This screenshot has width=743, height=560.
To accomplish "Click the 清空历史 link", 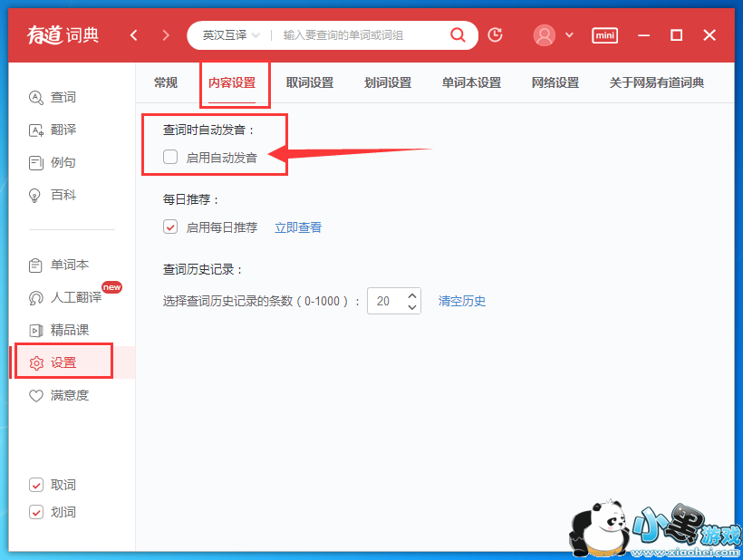I will click(462, 301).
